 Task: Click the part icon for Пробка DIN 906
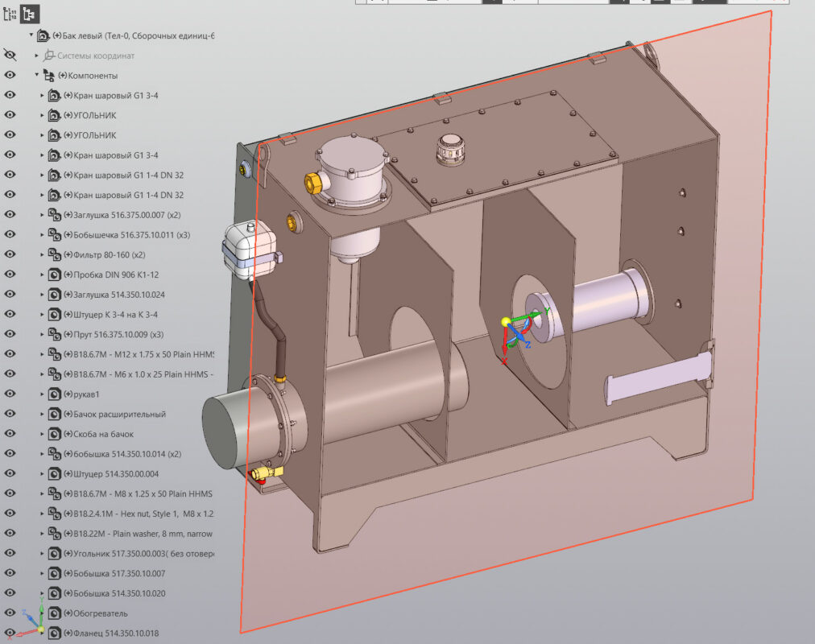point(55,275)
